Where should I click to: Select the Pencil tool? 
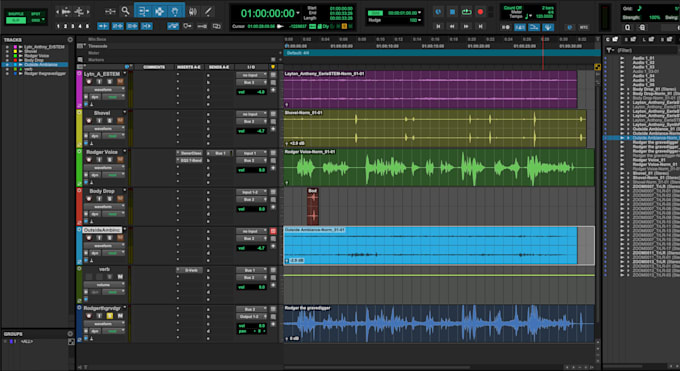click(x=208, y=12)
